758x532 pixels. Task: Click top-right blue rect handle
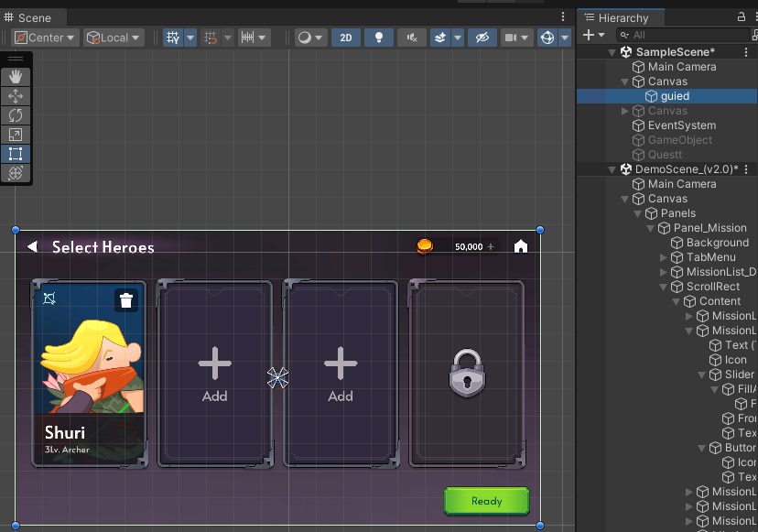point(540,230)
